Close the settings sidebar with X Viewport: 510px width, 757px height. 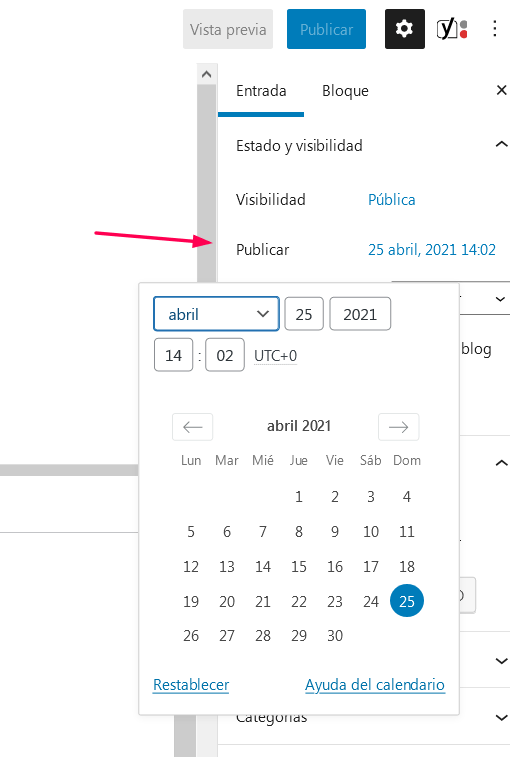(x=501, y=90)
